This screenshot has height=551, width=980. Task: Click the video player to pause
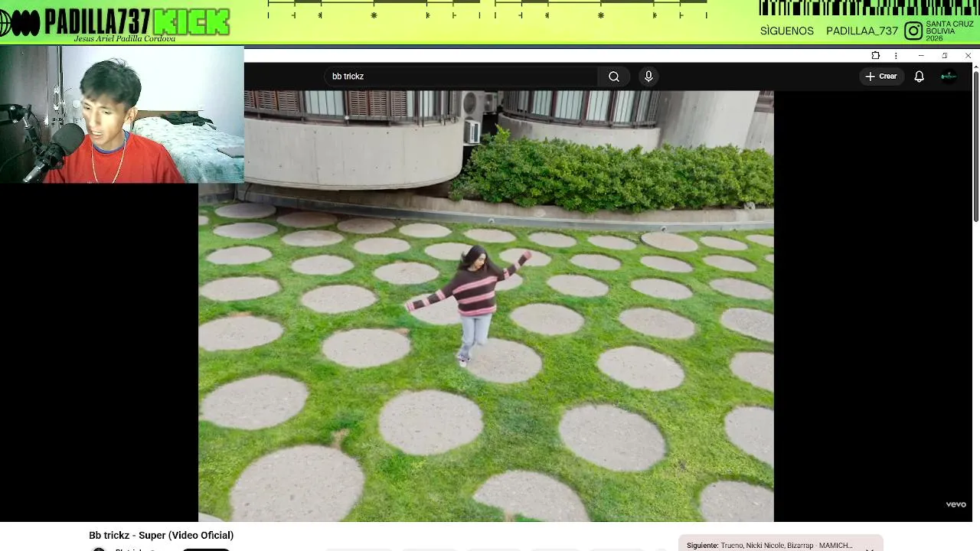(486, 306)
